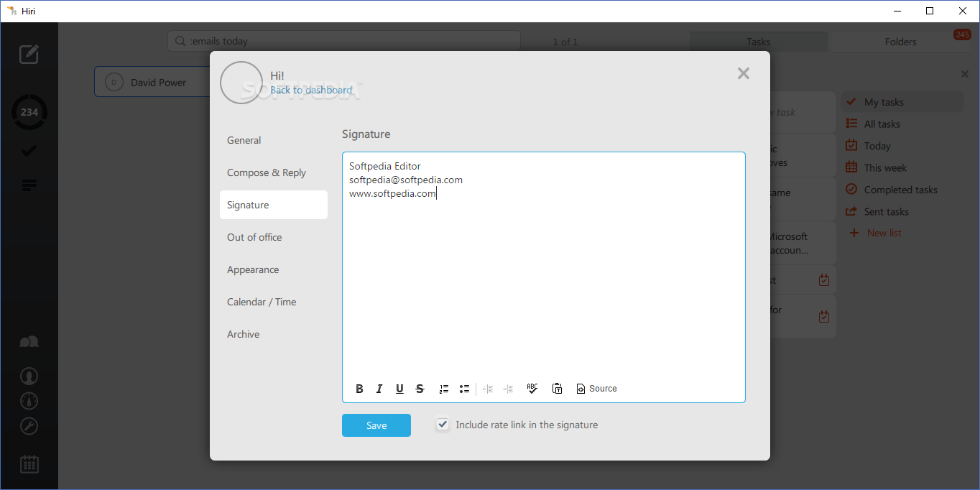Screen dimensions: 980x490
Task: Click the emails today search field
Action: click(x=344, y=41)
